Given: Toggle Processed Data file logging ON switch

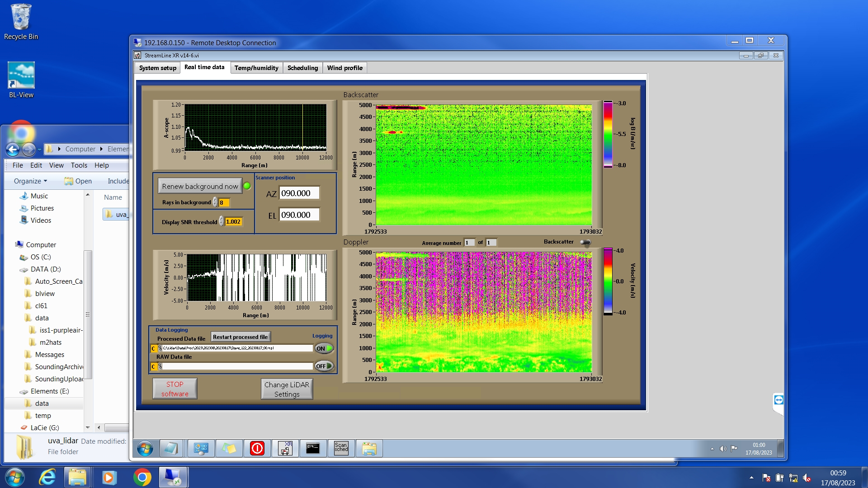Looking at the screenshot, I should point(324,348).
